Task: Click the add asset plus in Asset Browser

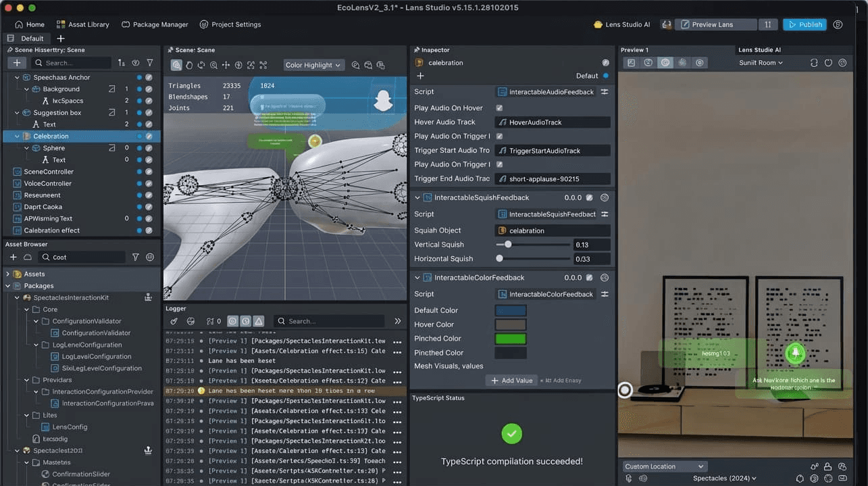Action: click(x=13, y=257)
